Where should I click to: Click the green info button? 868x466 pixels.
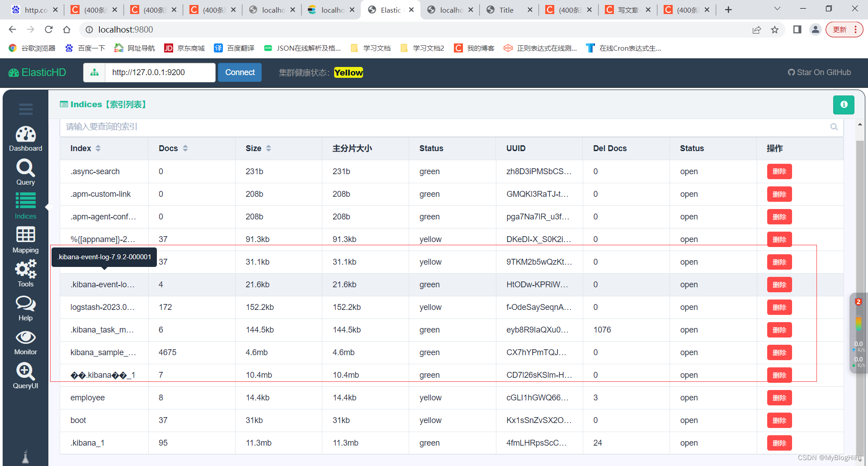844,105
